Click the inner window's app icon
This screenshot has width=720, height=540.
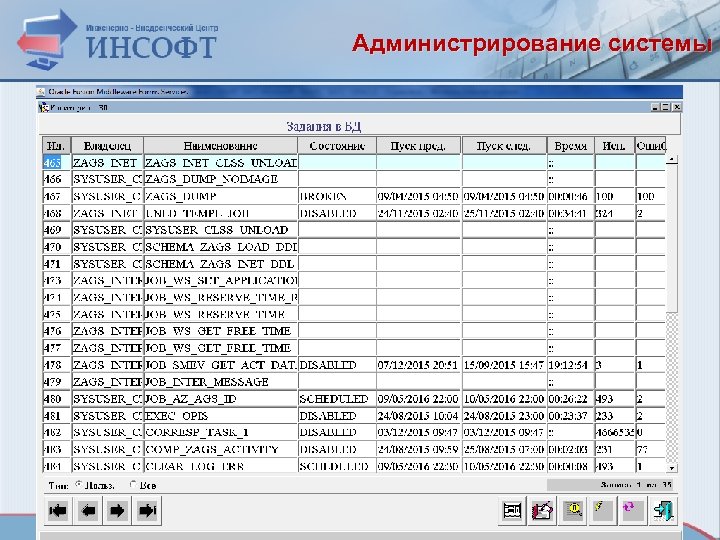pos(44,107)
